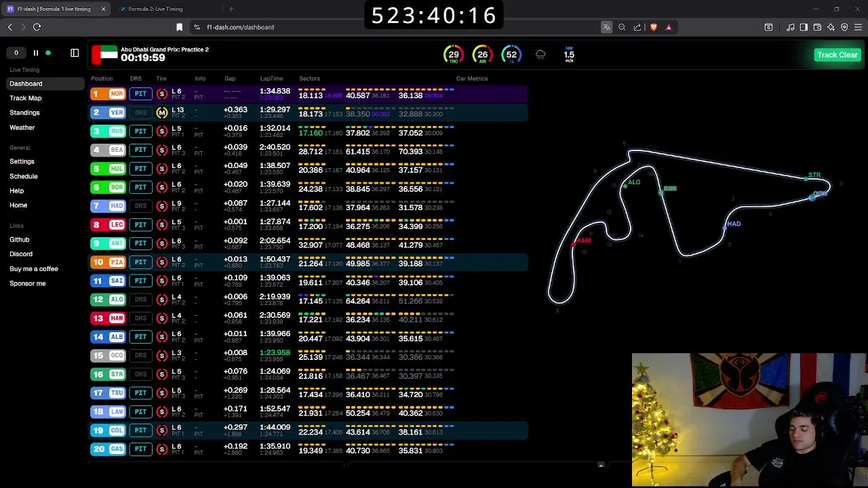The width and height of the screenshot is (868, 488).
Task: Select the f1-dash Formula 1 live timing tab
Action: point(54,9)
